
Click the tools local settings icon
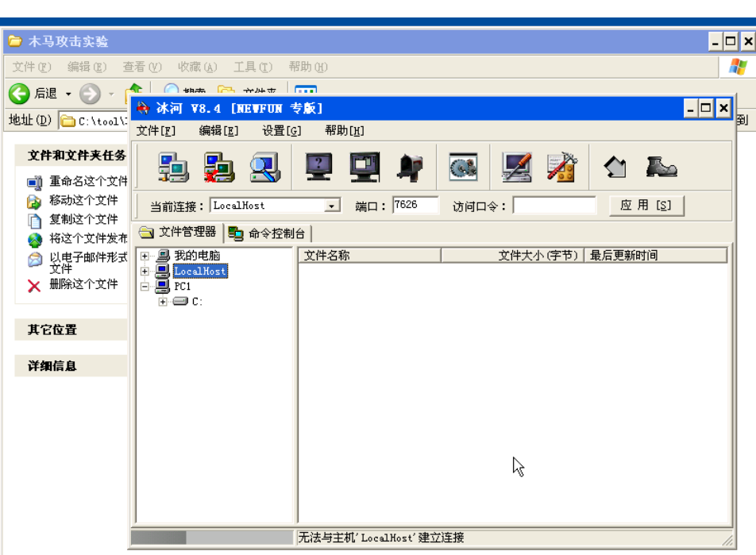click(x=562, y=168)
